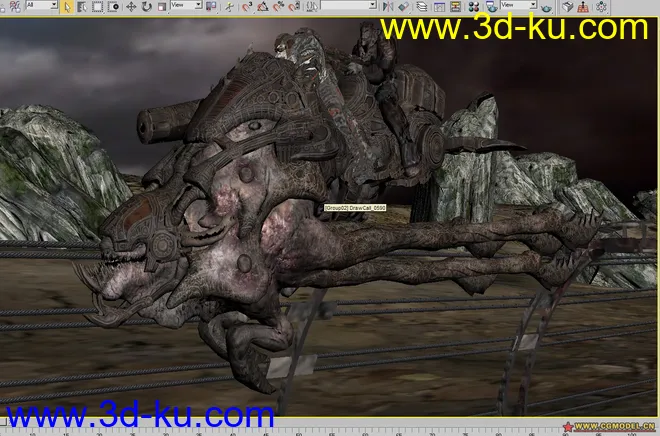Click the Align tool icon
The height and width of the screenshot is (436, 660).
coord(403,6)
